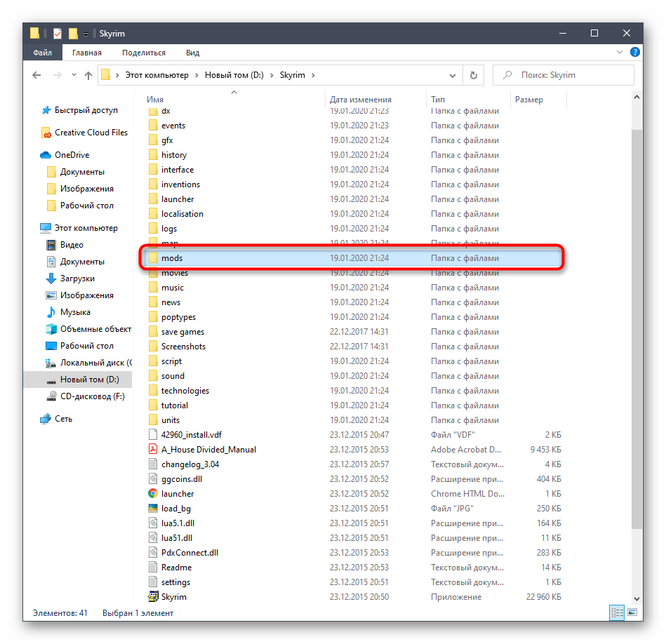Open the Help question mark icon
The width and height of the screenshot is (666, 644).
pyautogui.click(x=634, y=52)
